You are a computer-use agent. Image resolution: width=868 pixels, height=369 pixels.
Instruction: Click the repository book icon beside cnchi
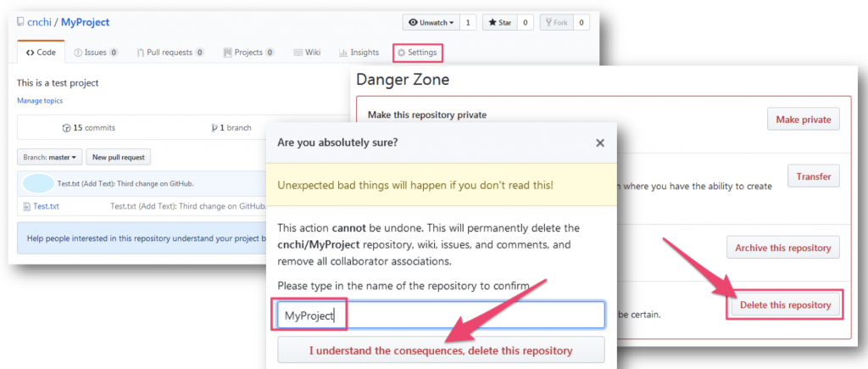20,22
